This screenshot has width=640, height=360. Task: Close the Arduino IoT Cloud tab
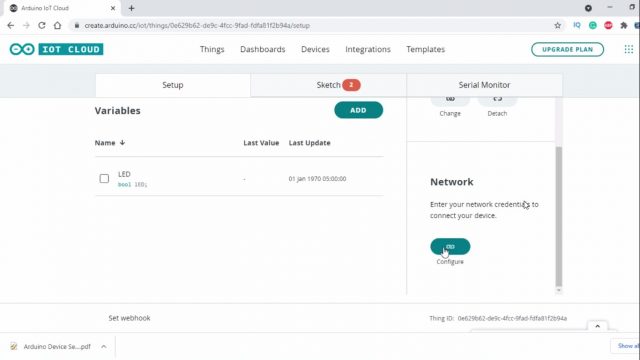(113, 8)
